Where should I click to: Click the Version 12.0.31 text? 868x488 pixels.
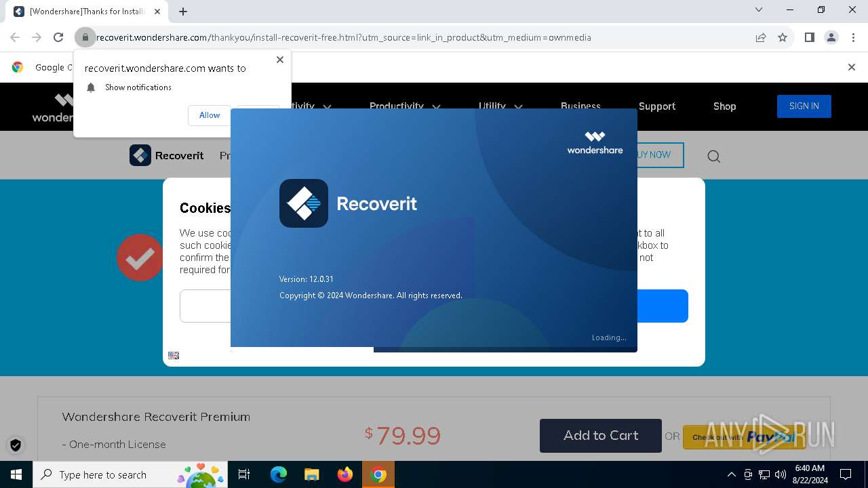pyautogui.click(x=306, y=279)
